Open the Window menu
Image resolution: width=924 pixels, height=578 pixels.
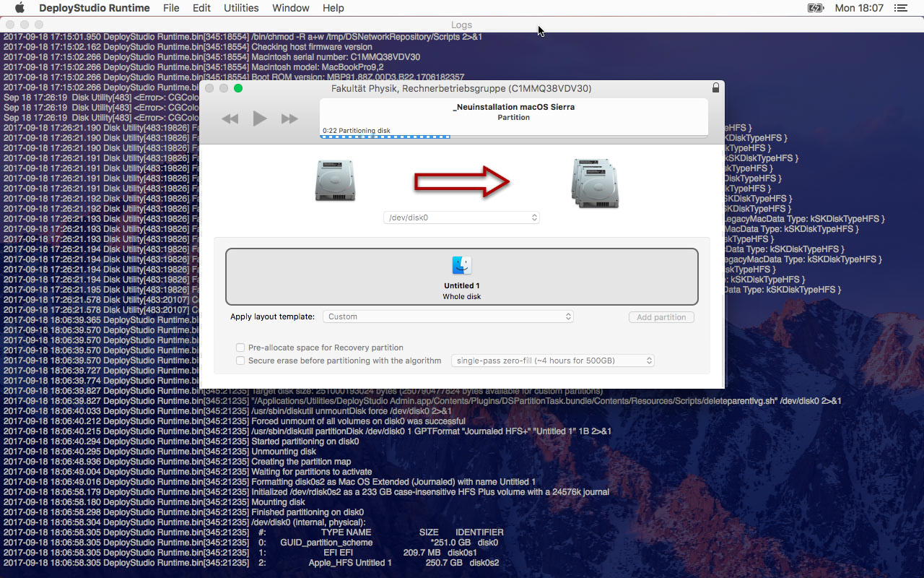click(290, 8)
